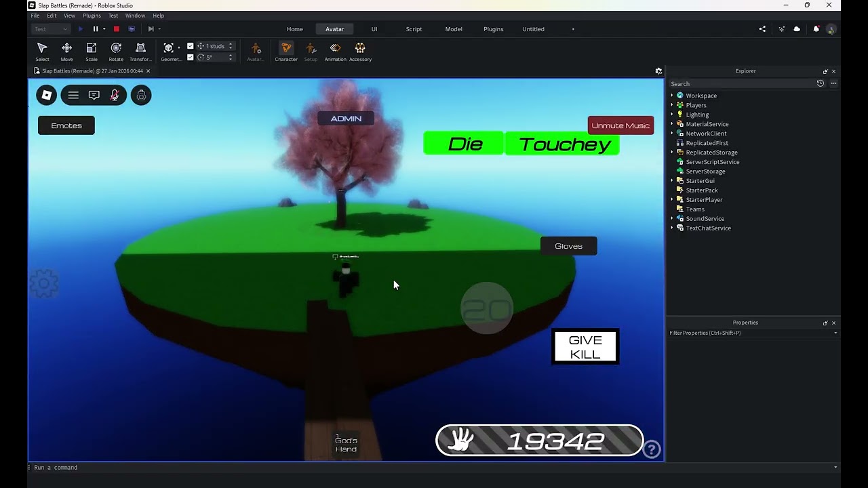Viewport: 868px width, 488px height.
Task: Switch client/server view icon beside the stop button
Action: pos(132,29)
